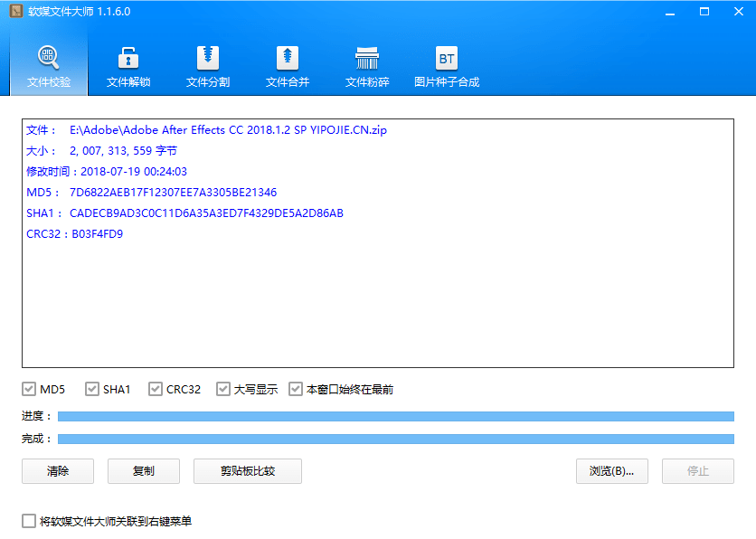Open the 文件粉碎 file shredder tool
The image size is (756, 539).
[366, 65]
